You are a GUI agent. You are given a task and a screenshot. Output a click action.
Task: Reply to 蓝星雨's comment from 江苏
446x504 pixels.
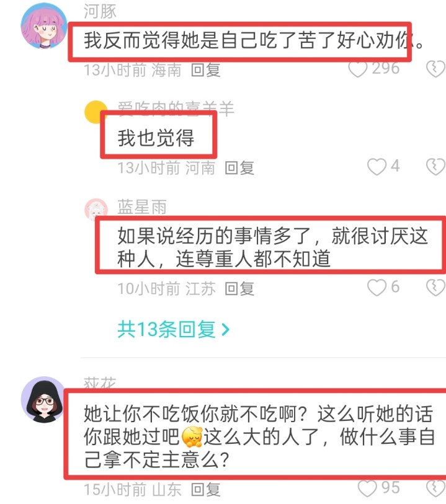click(x=239, y=289)
